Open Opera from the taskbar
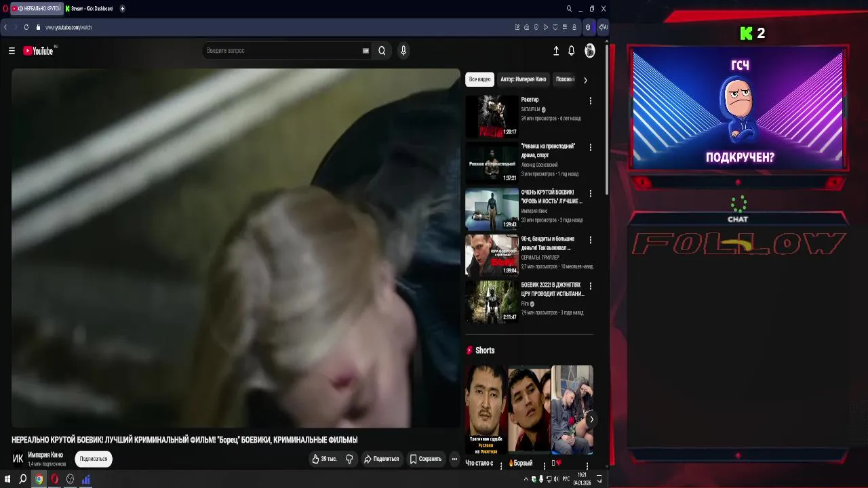Image resolution: width=868 pixels, height=488 pixels. 55,479
